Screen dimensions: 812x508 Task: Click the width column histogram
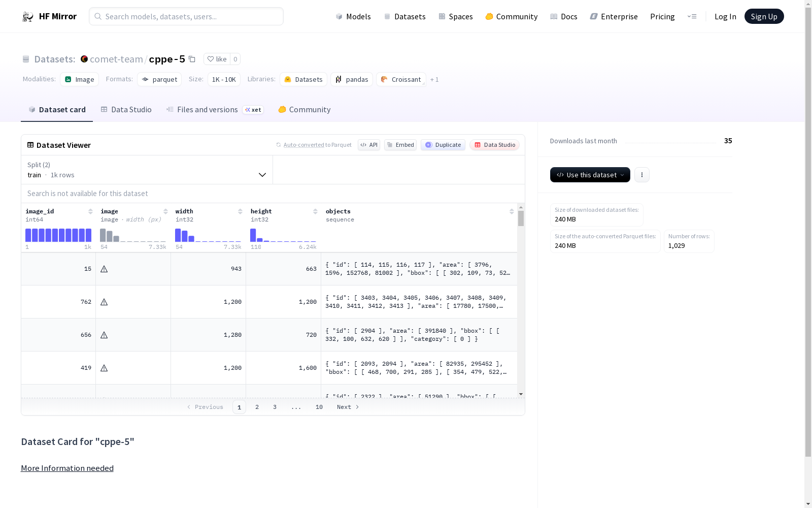(208, 235)
